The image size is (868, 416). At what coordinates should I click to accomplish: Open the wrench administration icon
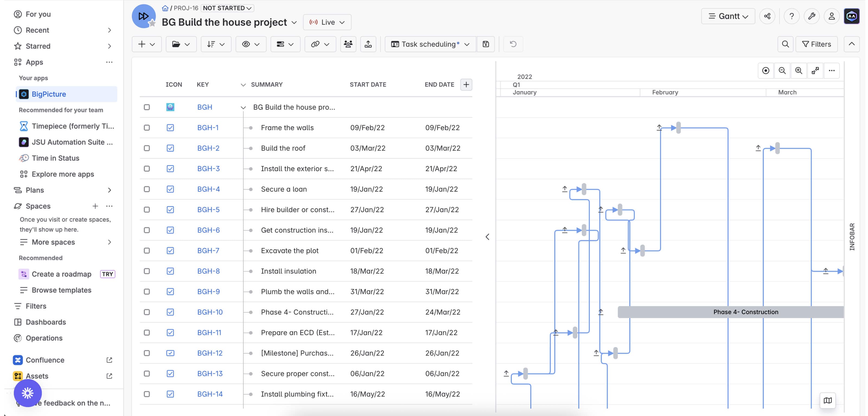(x=811, y=16)
